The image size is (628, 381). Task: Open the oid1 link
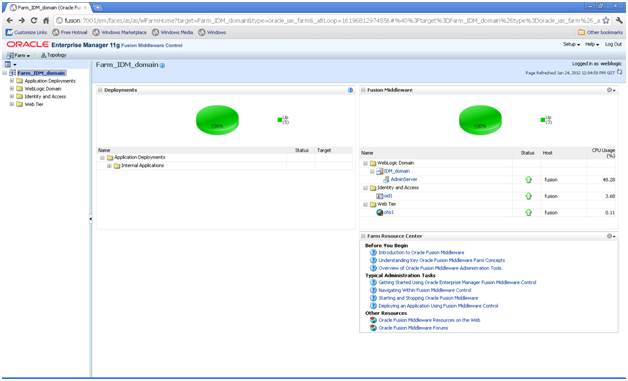[x=388, y=196]
